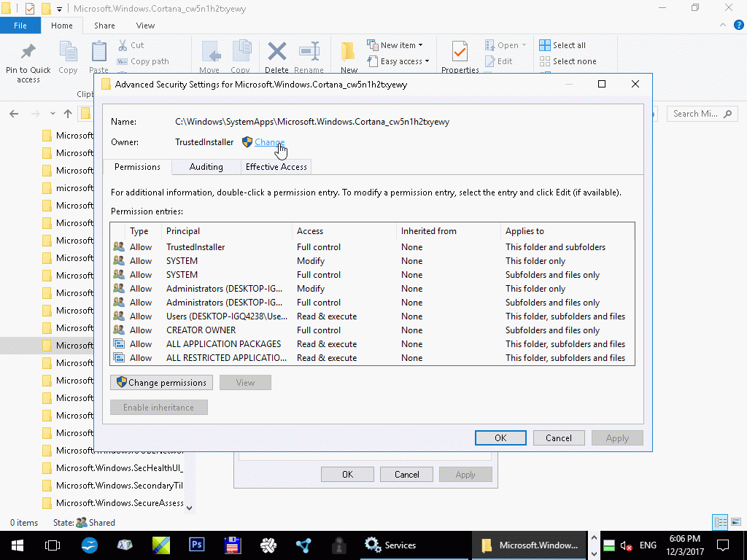Switch to the Home ribbon tab
The height and width of the screenshot is (560, 747).
tap(62, 26)
